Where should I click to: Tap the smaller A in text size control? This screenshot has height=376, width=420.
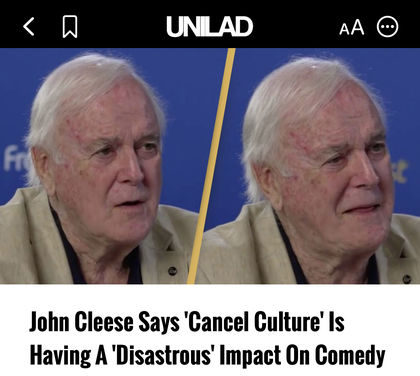[344, 29]
